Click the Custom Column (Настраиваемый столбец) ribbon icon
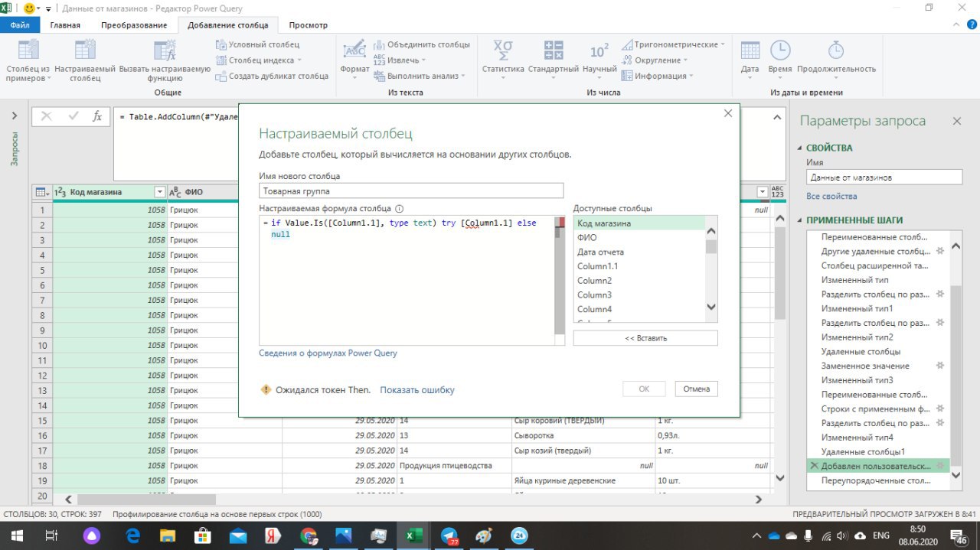Screen dimensions: 980x550 pos(85,50)
